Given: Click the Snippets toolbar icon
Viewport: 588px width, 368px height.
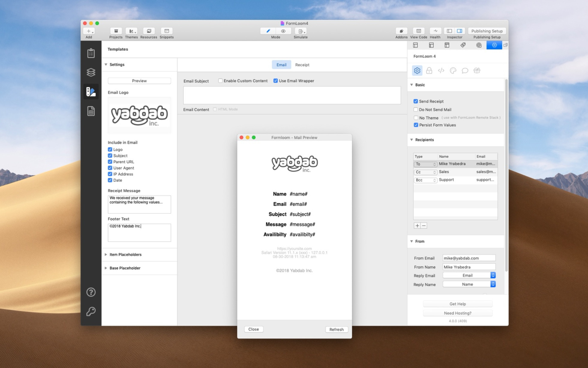Looking at the screenshot, I should (166, 31).
